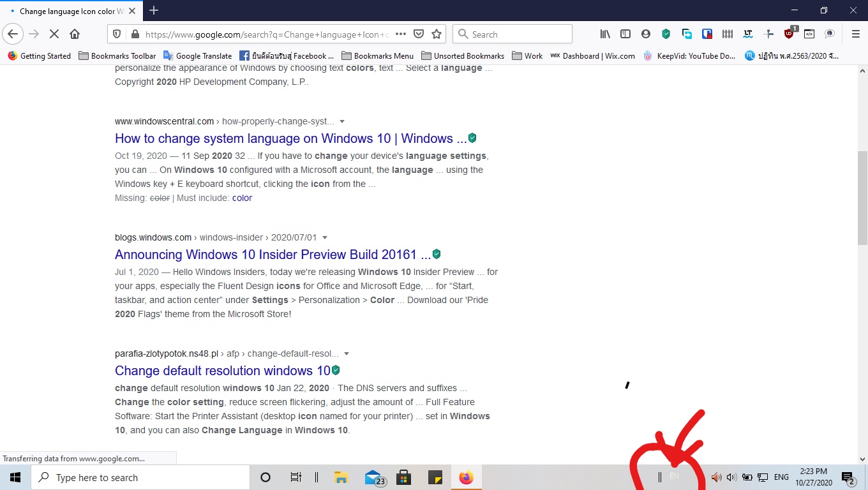Open uBlock Origin extension popup
The height and width of the screenshot is (490, 868).
[x=789, y=33]
